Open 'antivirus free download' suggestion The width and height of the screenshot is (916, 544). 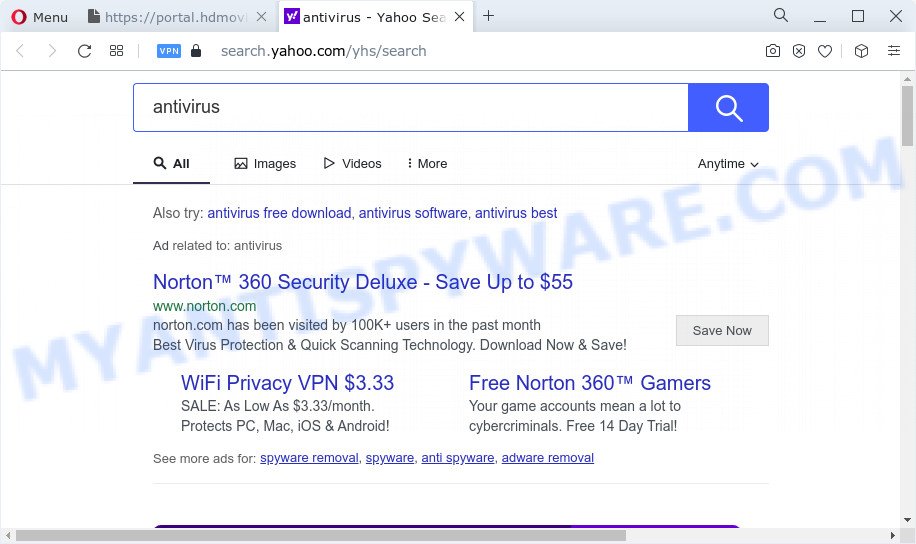279,213
